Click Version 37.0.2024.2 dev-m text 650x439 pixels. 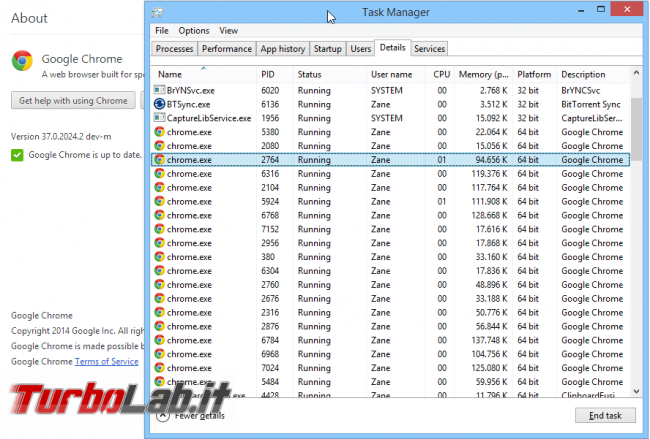click(x=61, y=137)
